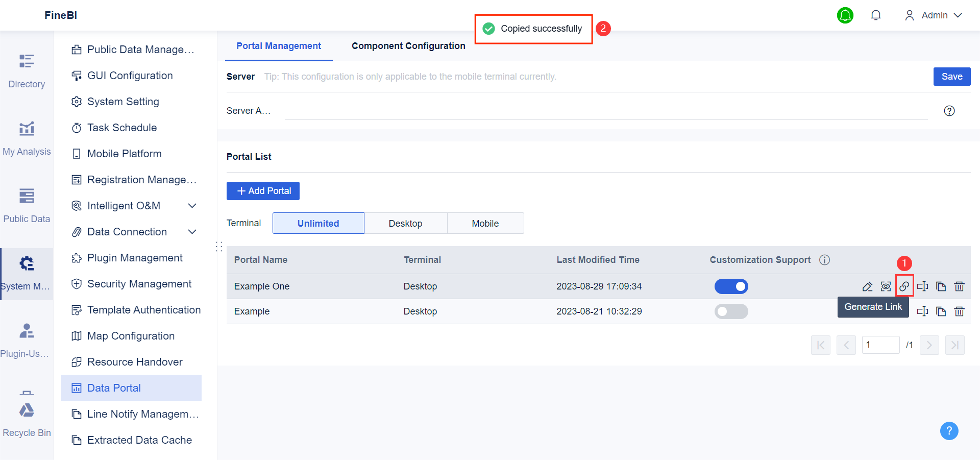Click the floating help question mark
Image resolution: width=980 pixels, height=460 pixels.
(x=949, y=431)
